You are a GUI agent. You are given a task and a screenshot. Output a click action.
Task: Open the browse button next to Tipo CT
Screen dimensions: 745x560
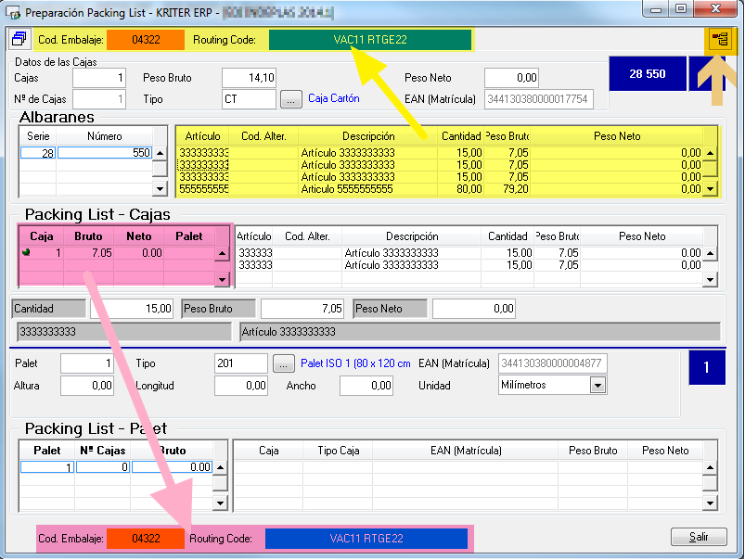coord(290,99)
